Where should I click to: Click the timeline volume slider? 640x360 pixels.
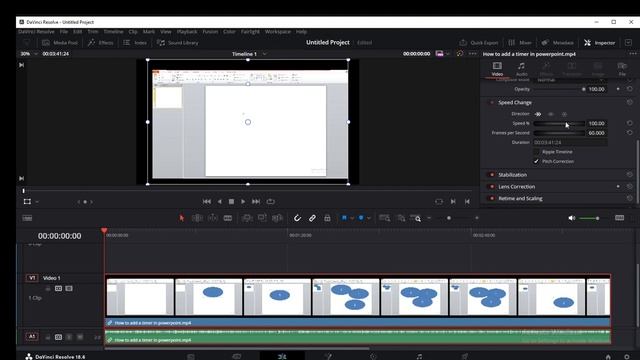pyautogui.click(x=589, y=218)
